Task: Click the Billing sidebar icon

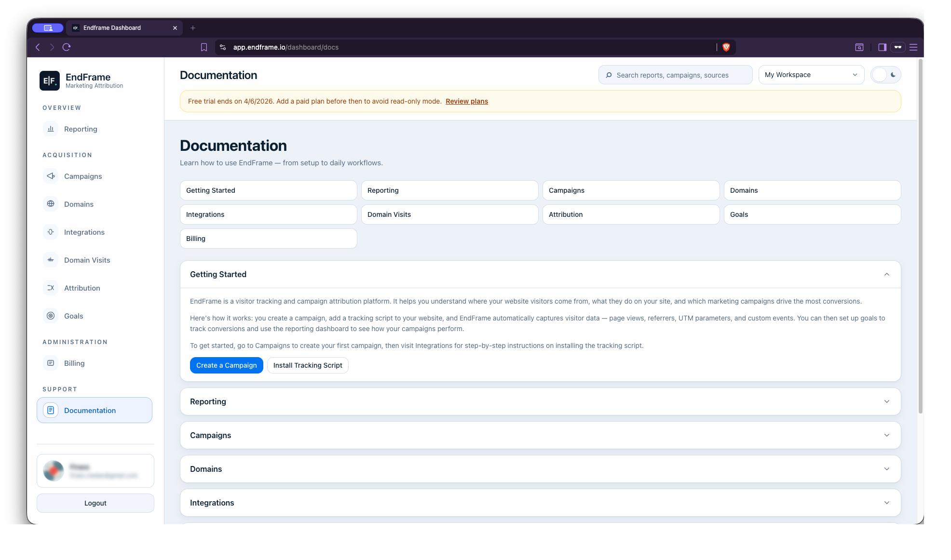Action: (x=51, y=363)
